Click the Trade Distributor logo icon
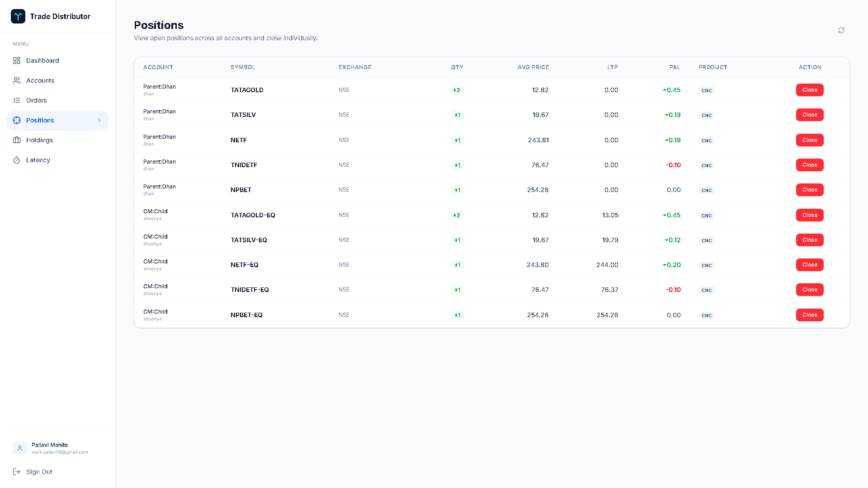 point(18,16)
